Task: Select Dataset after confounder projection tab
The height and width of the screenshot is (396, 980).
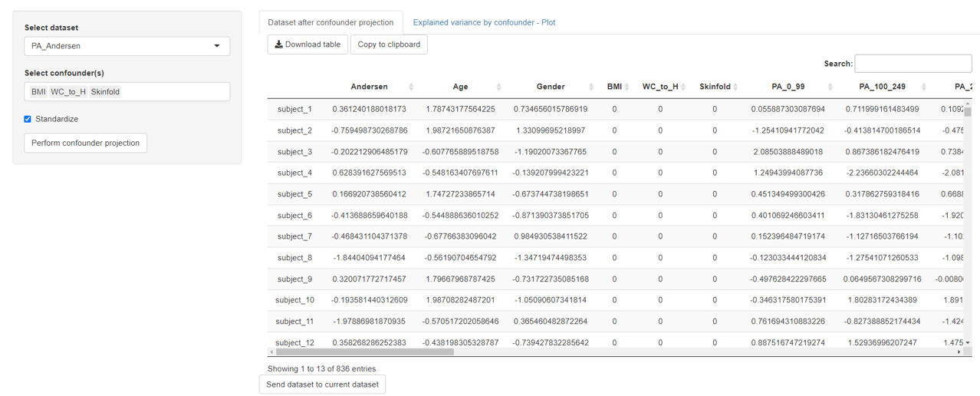Action: click(331, 22)
